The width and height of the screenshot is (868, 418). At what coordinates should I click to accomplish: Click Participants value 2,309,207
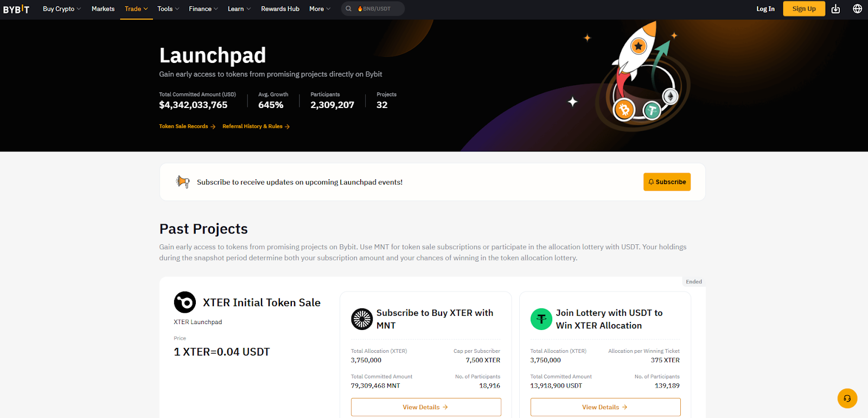(x=332, y=105)
